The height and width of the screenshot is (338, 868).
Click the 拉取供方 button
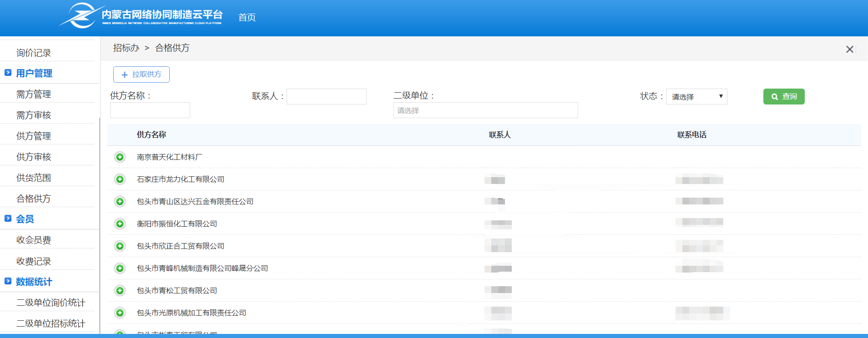pyautogui.click(x=141, y=75)
